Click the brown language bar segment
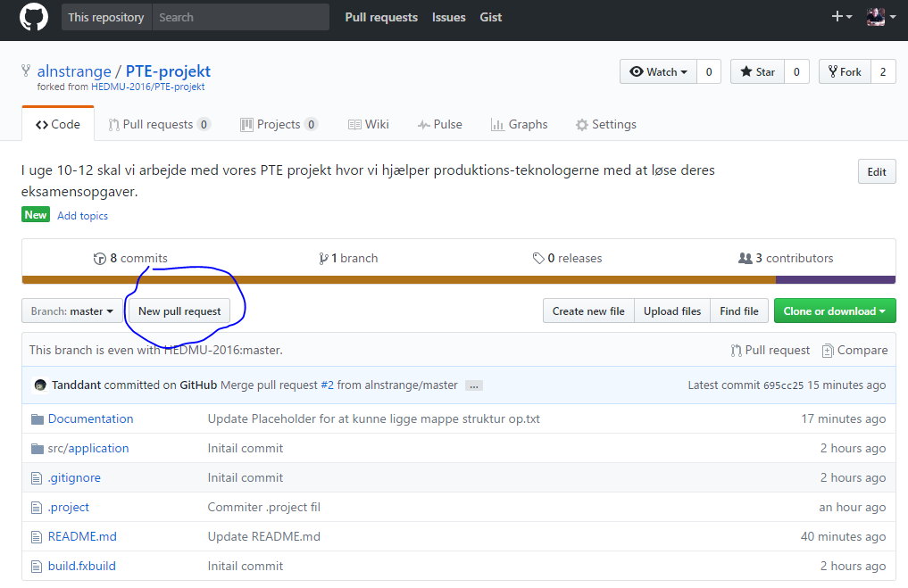The height and width of the screenshot is (588, 908). pyautogui.click(x=399, y=280)
